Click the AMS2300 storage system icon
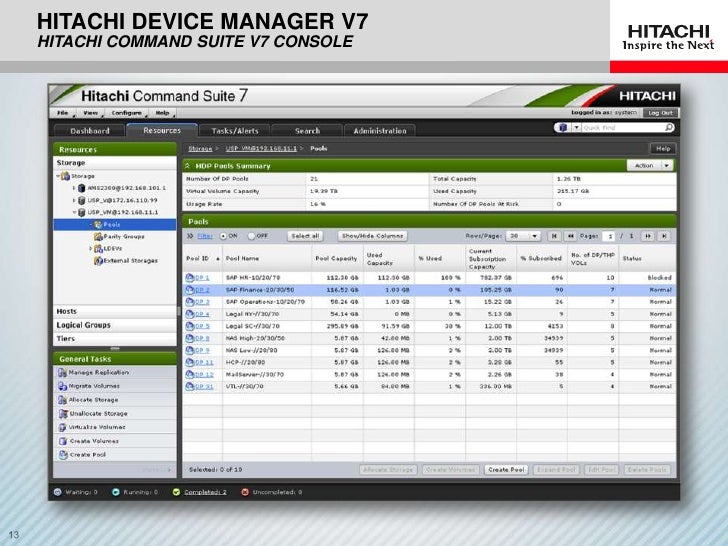 pyautogui.click(x=82, y=188)
